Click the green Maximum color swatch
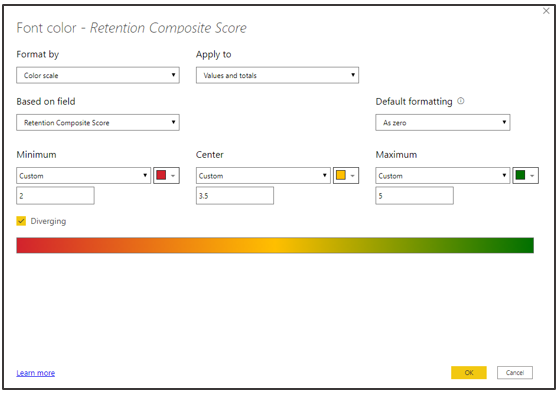 [x=526, y=176]
